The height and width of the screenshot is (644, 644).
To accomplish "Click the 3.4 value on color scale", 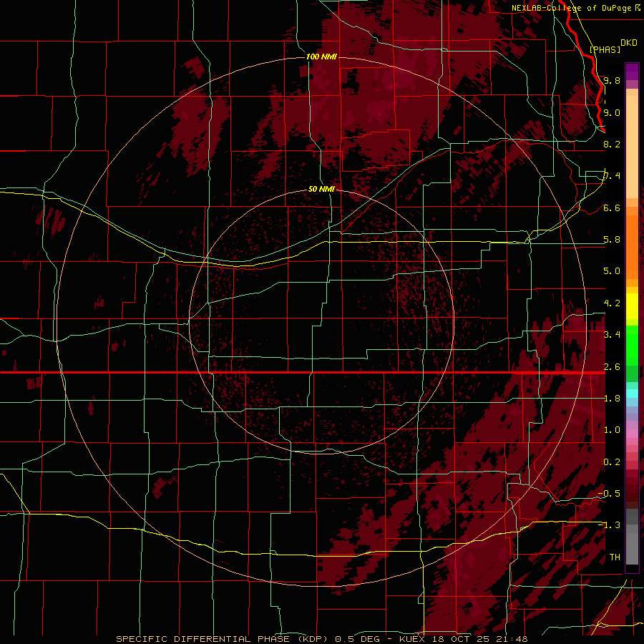I will point(612,335).
